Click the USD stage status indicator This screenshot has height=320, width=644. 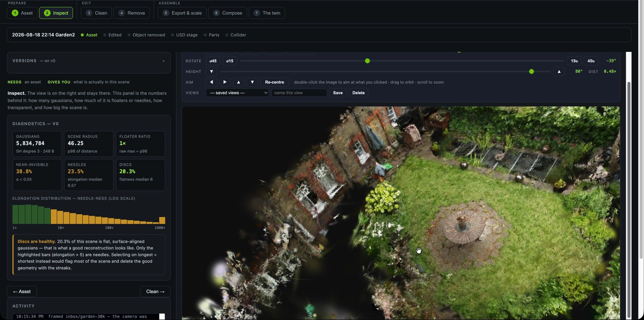tap(184, 35)
